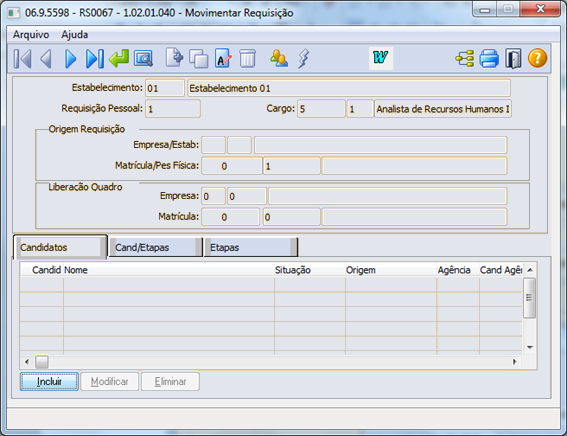The image size is (567, 436).
Task: Open the search magnifier icon
Action: 143,59
